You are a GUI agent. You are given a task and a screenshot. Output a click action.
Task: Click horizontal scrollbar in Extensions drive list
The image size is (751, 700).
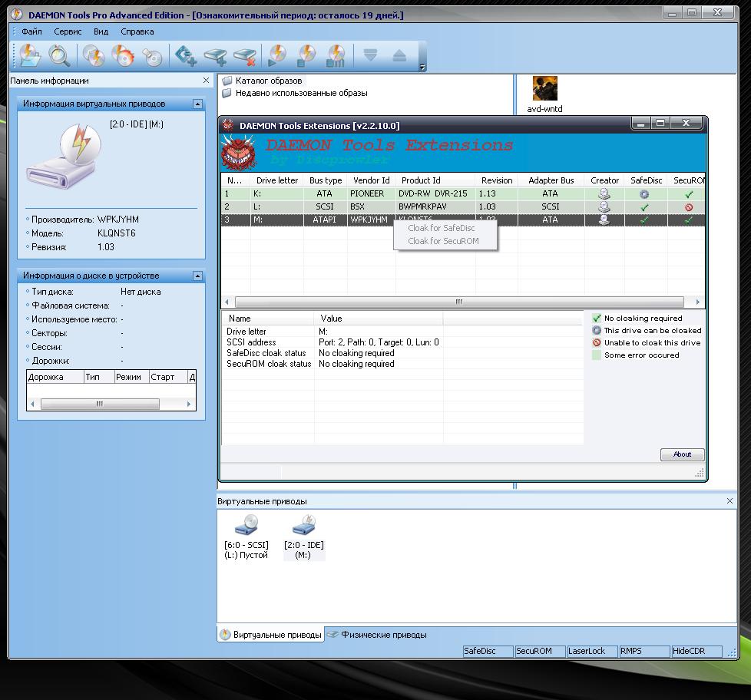tap(459, 302)
